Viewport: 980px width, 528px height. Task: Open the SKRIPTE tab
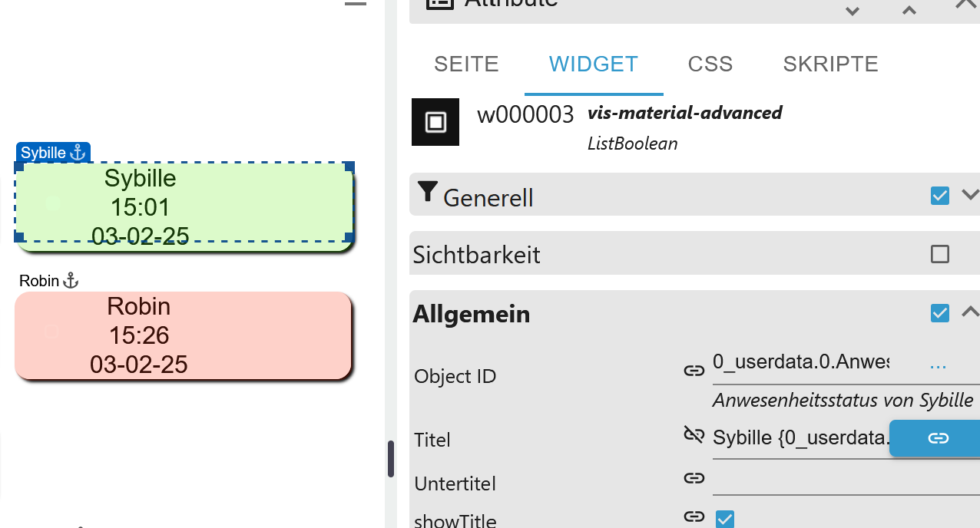coord(830,64)
